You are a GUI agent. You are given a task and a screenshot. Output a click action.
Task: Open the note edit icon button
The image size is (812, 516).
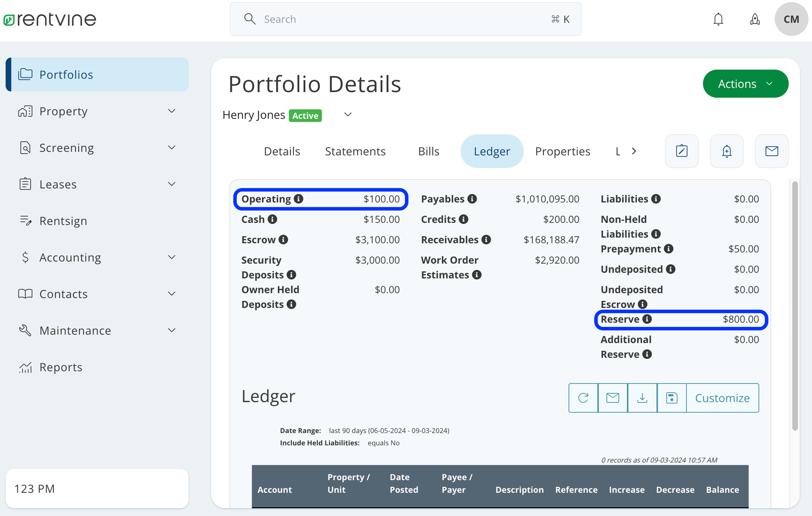coord(681,151)
